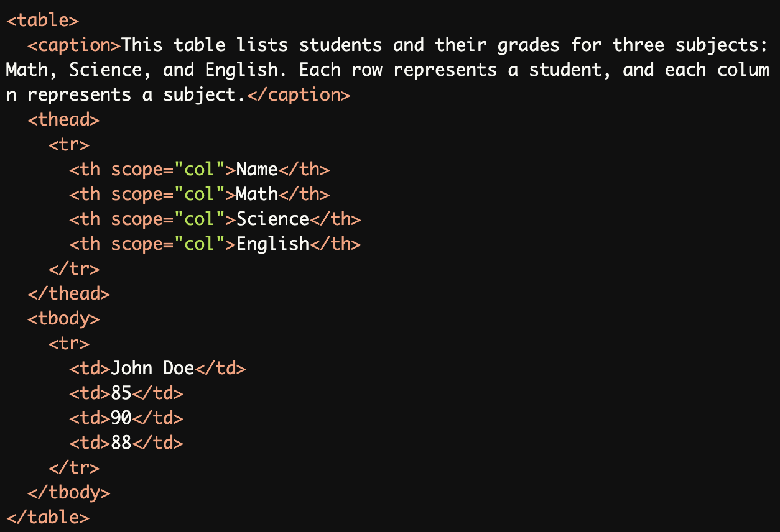
Task: Click the opening thead tag
Action: coord(63,120)
